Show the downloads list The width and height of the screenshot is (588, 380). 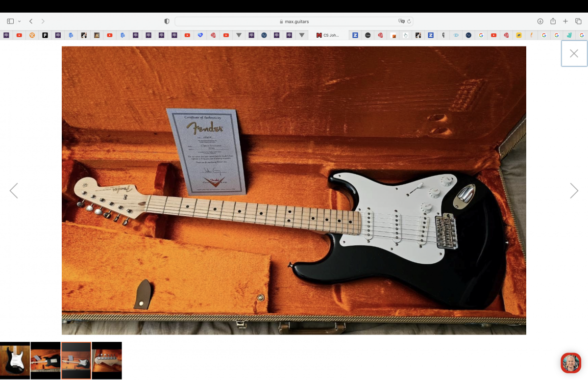540,21
